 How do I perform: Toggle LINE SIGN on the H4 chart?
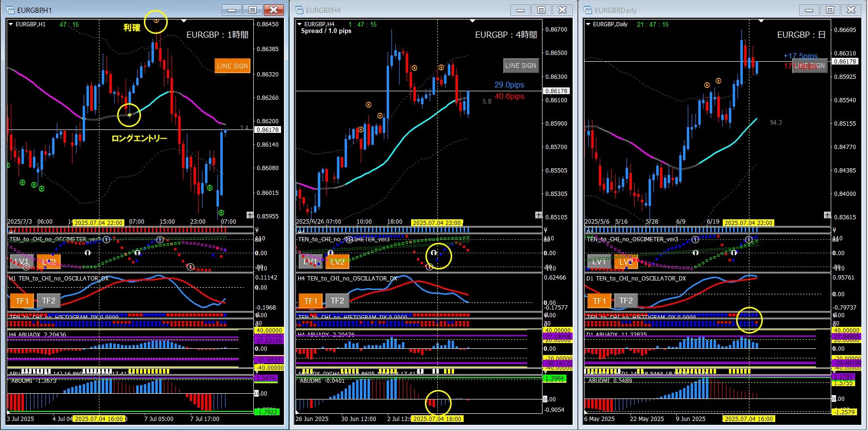521,65
